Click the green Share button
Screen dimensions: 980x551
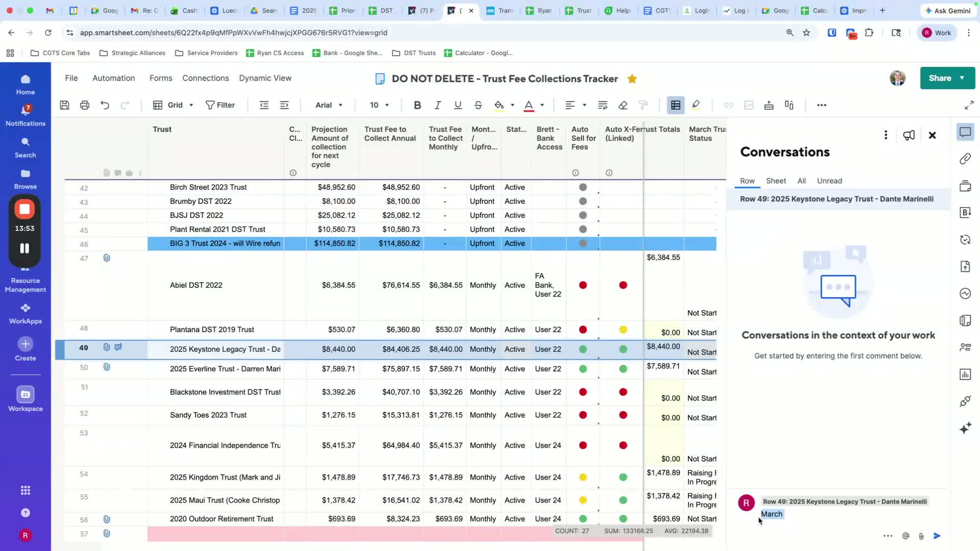[940, 78]
